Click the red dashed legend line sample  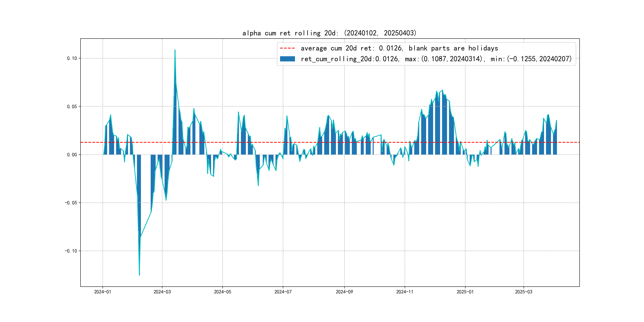point(287,48)
